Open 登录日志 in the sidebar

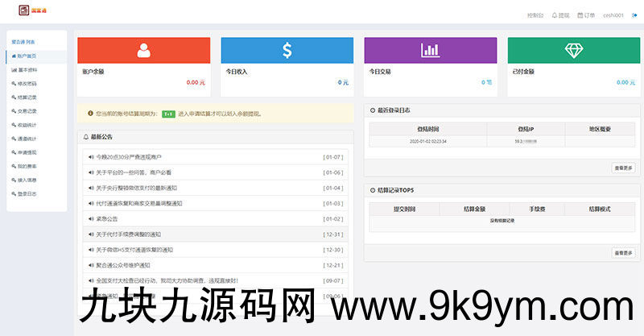point(26,193)
